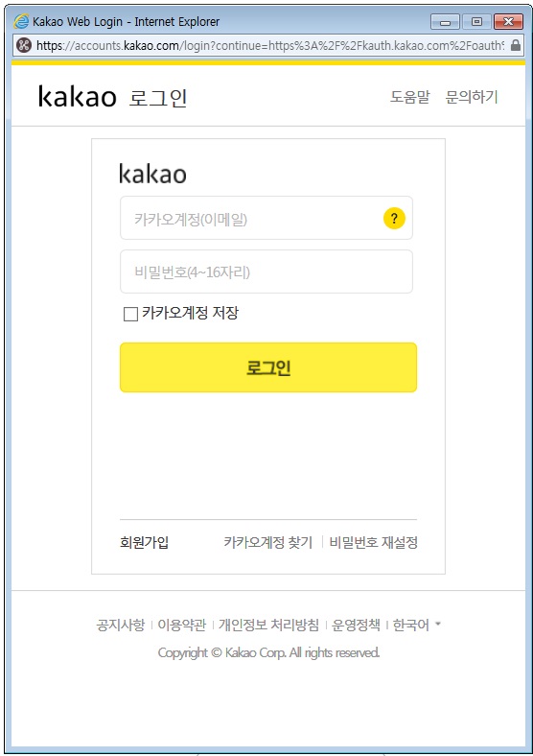Screen dimensions: 533x756
Task: Open the 카카오계정 찾기 link
Action: pos(268,542)
